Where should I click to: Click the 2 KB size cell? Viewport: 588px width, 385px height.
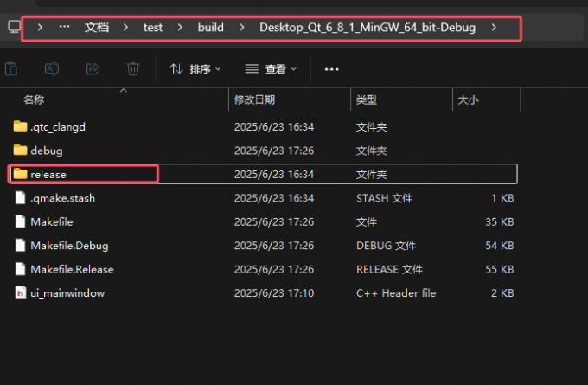[x=502, y=293]
